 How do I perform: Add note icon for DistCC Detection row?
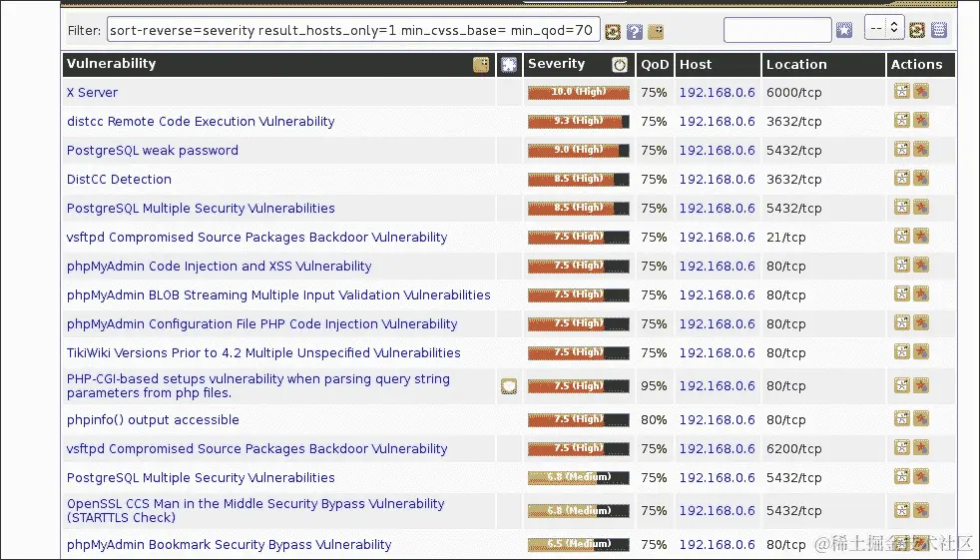click(901, 178)
